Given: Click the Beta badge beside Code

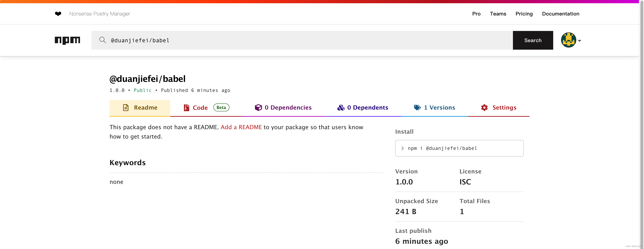Looking at the screenshot, I should 221,108.
